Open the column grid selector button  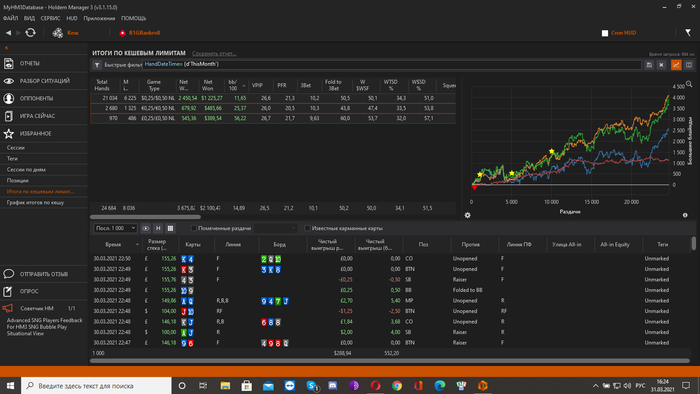coord(170,228)
